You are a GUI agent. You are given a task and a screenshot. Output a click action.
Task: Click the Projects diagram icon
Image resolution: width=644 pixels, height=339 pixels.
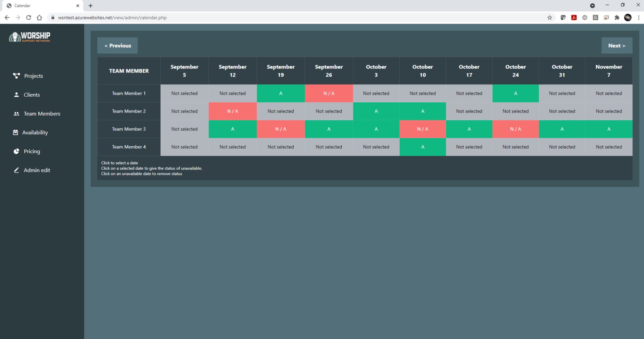pos(16,76)
